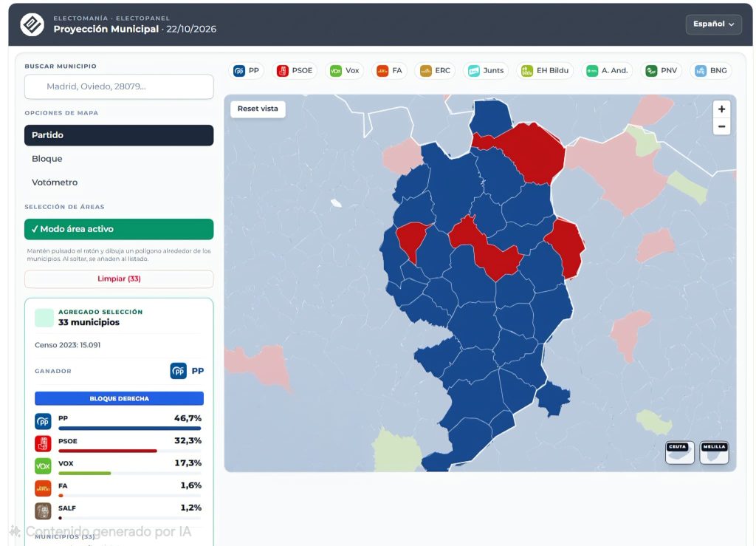The height and width of the screenshot is (546, 756).
Task: Open the Melilla inset map
Action: click(x=714, y=452)
